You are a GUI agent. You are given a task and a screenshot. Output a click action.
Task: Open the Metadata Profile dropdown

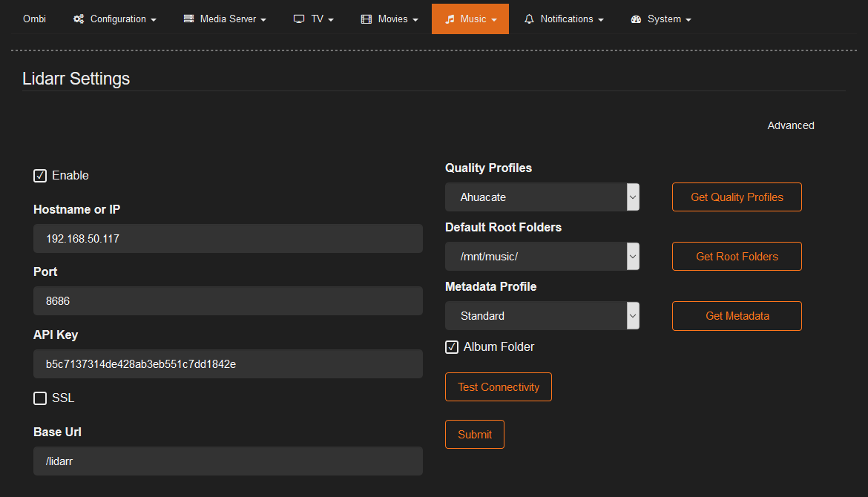tap(542, 315)
